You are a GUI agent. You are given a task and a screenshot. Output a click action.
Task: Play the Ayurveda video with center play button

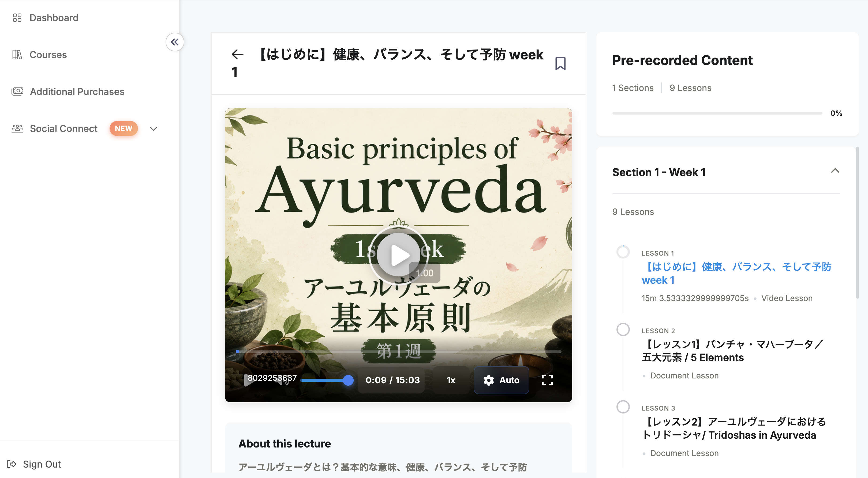(x=399, y=256)
